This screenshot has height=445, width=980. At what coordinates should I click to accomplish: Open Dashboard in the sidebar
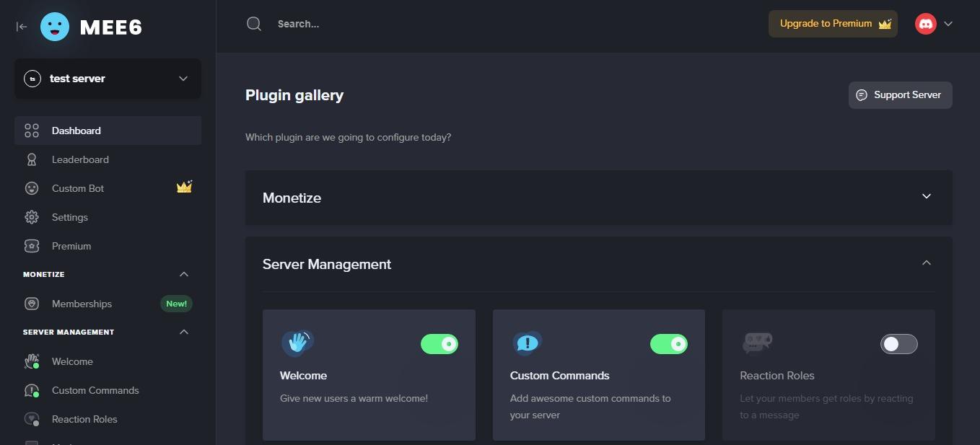108,131
